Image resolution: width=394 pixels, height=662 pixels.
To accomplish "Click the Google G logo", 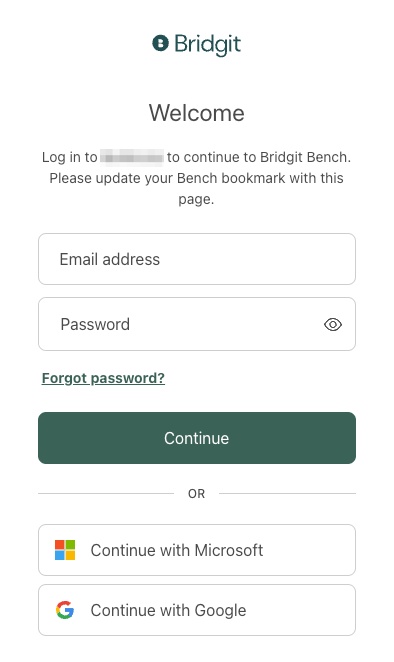I will click(65, 610).
